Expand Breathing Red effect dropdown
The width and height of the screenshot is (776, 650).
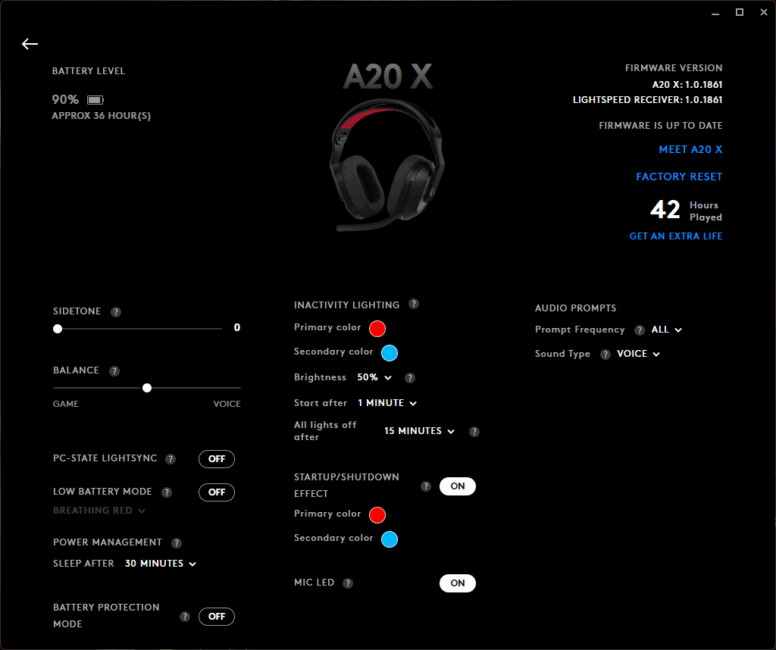(99, 510)
